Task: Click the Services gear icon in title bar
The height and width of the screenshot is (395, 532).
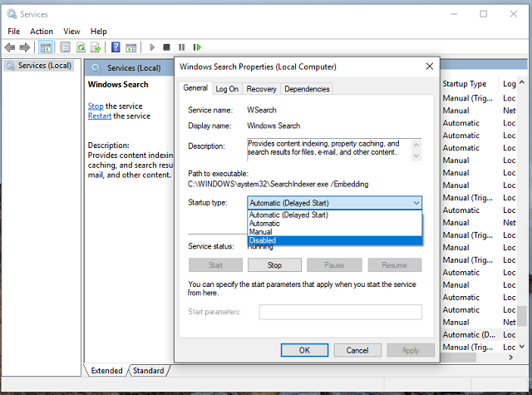Action: click(12, 14)
